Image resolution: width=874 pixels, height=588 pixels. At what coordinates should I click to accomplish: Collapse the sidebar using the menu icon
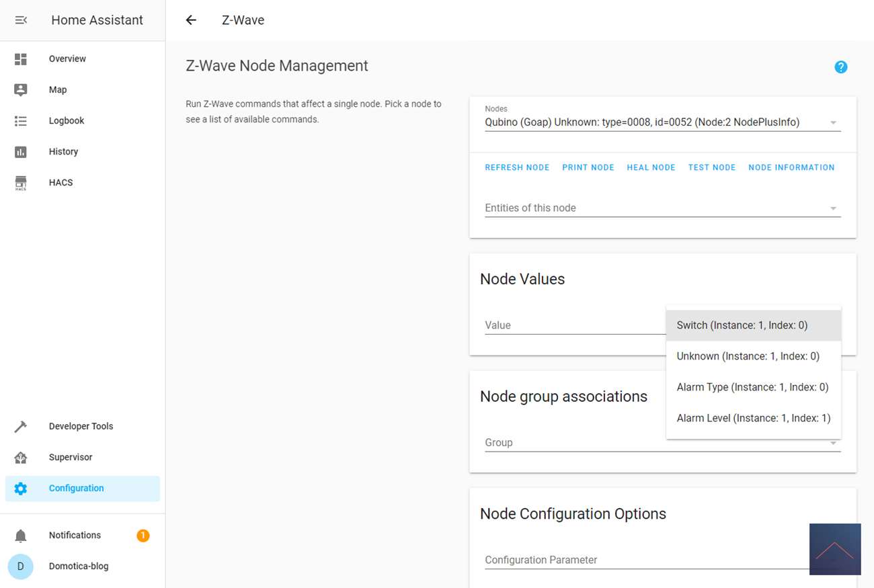tap(21, 20)
